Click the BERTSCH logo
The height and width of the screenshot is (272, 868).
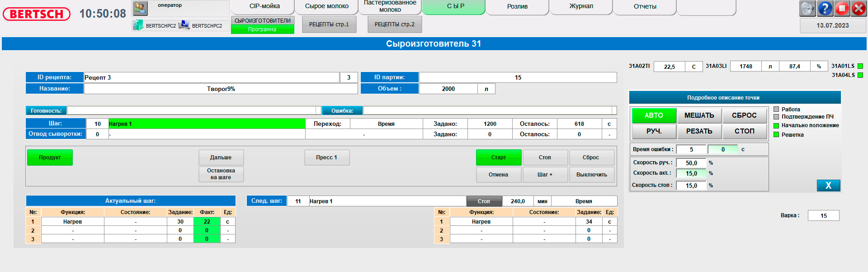click(37, 14)
